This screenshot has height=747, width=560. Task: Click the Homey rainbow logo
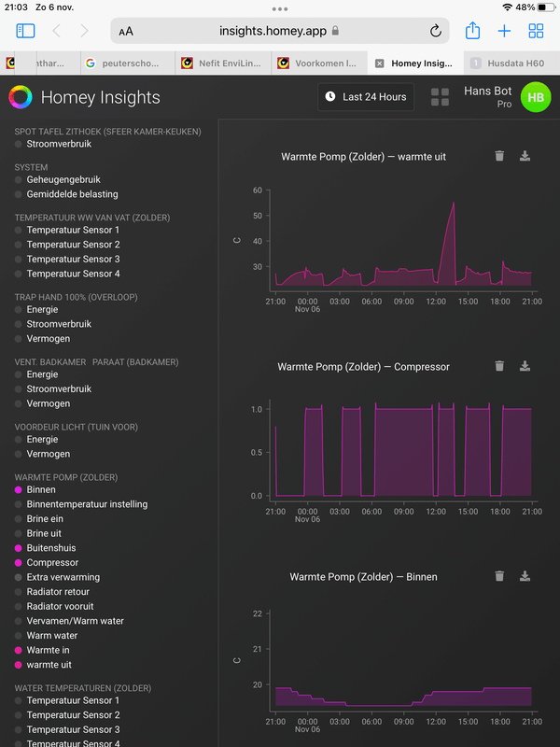point(21,97)
